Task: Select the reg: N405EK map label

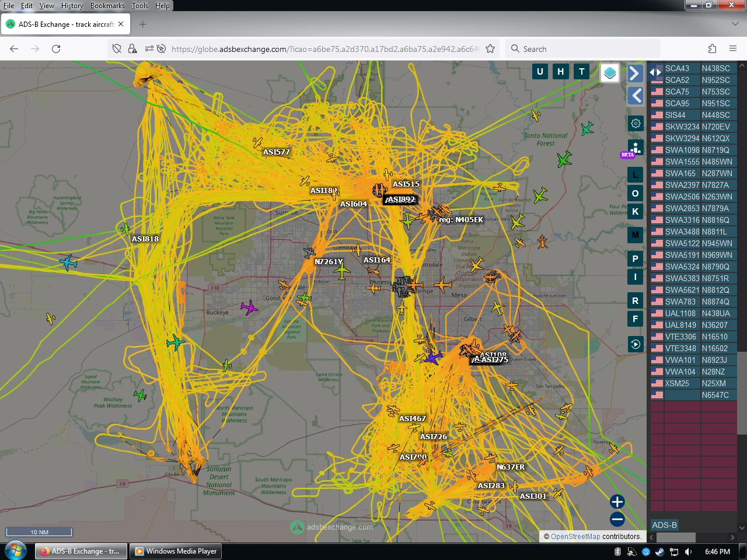Action: pos(461,220)
